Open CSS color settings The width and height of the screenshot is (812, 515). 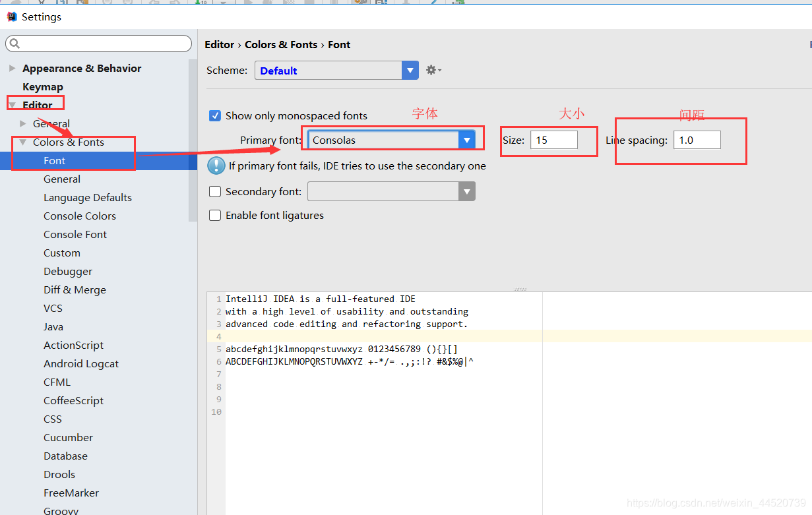(53, 419)
